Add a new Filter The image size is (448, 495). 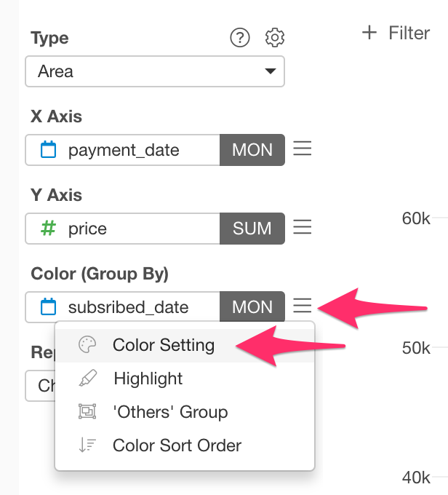pos(396,33)
